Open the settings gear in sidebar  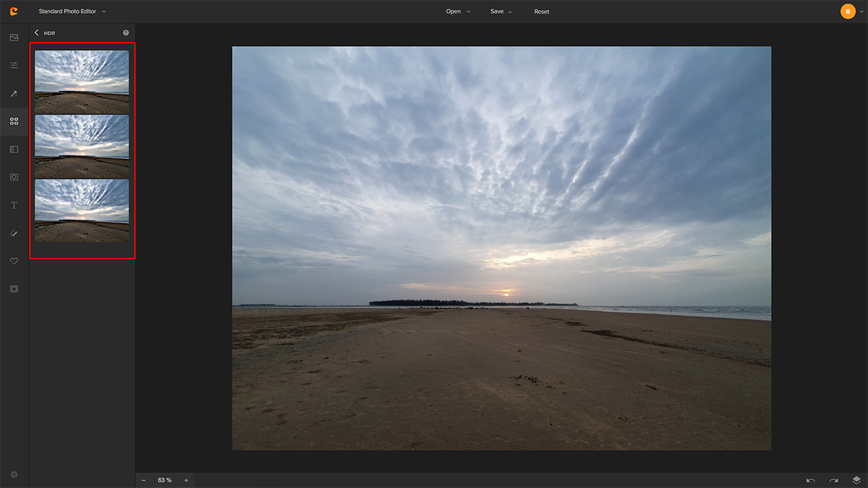click(14, 475)
